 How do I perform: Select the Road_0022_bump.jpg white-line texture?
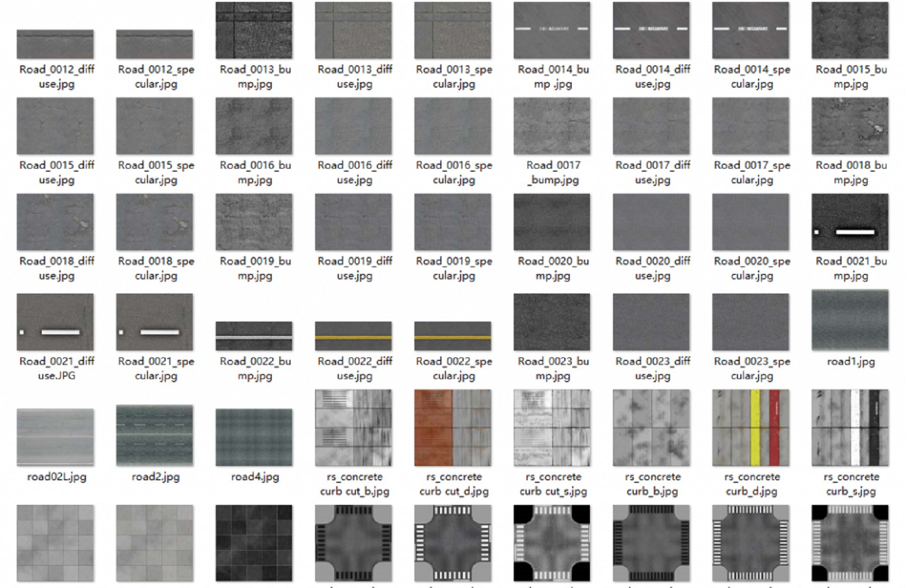tap(254, 336)
